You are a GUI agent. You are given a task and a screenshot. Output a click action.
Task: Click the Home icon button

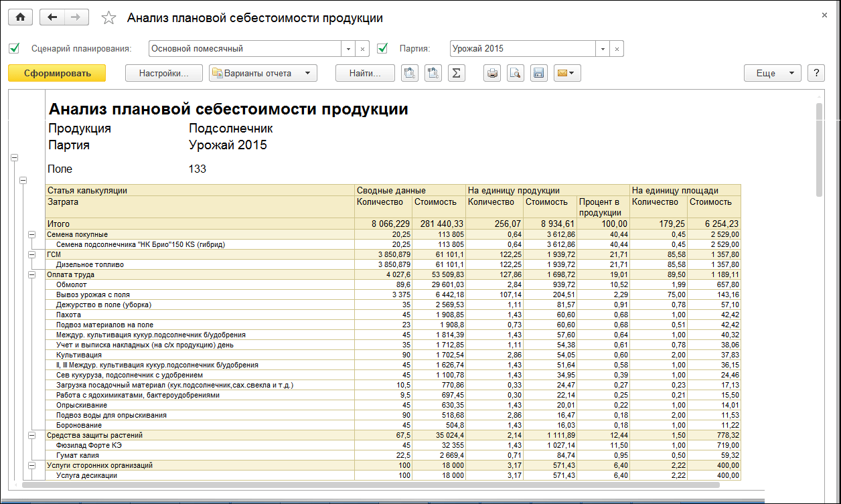tap(20, 18)
